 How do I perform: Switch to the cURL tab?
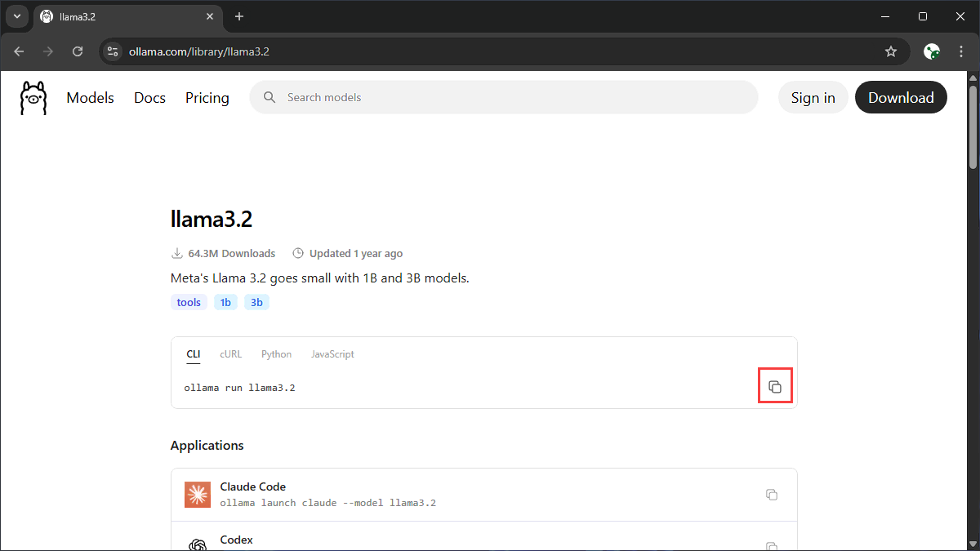230,354
